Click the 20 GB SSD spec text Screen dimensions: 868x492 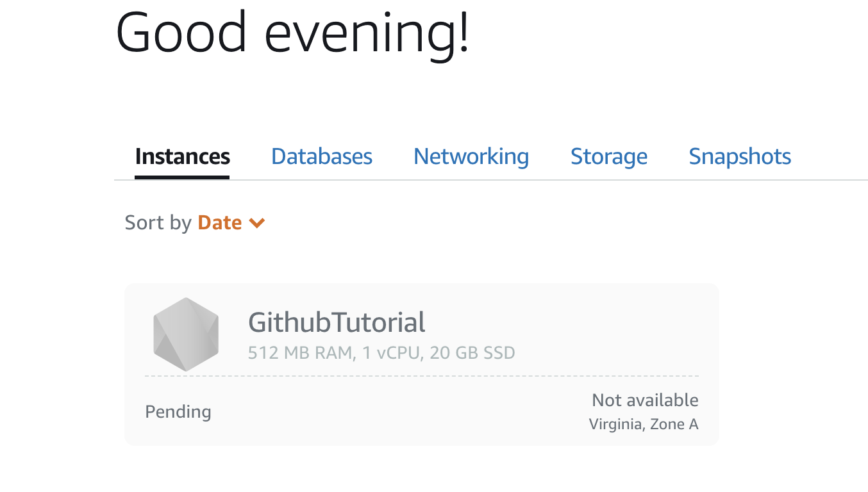point(472,353)
